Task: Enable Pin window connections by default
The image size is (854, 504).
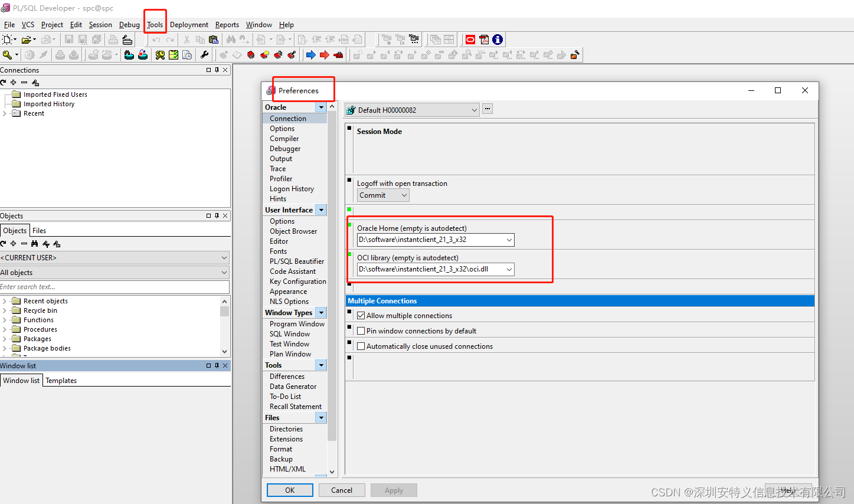Action: 361,331
